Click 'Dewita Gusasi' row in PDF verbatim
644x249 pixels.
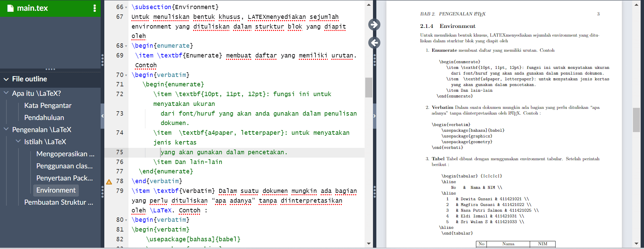(487, 199)
